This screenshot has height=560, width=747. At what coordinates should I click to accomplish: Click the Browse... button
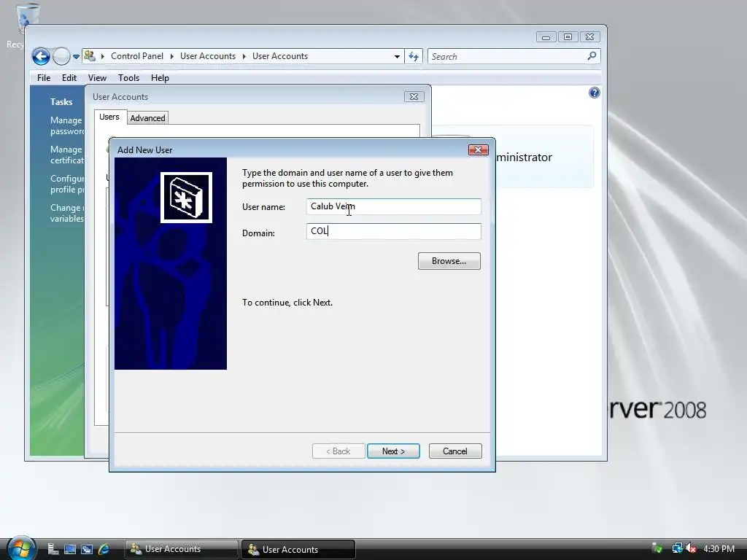(449, 261)
